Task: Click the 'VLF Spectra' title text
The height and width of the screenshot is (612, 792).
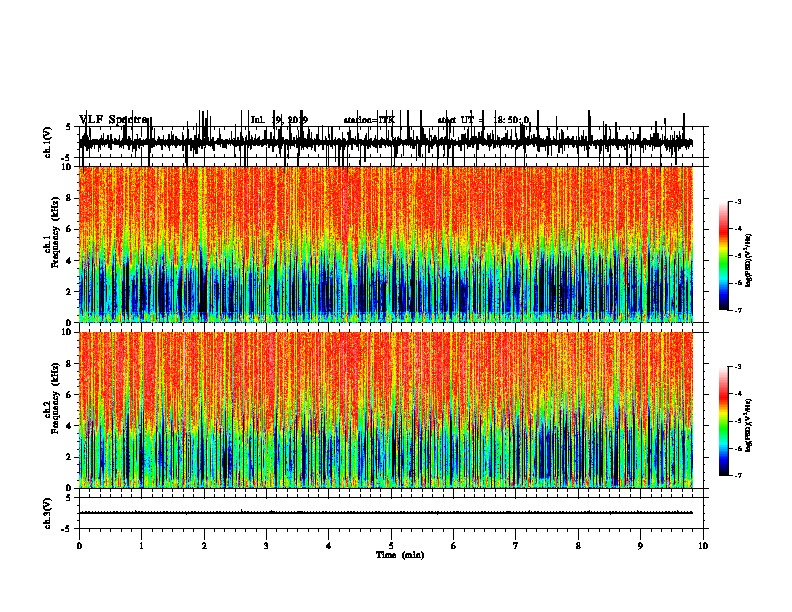Action: pos(113,120)
